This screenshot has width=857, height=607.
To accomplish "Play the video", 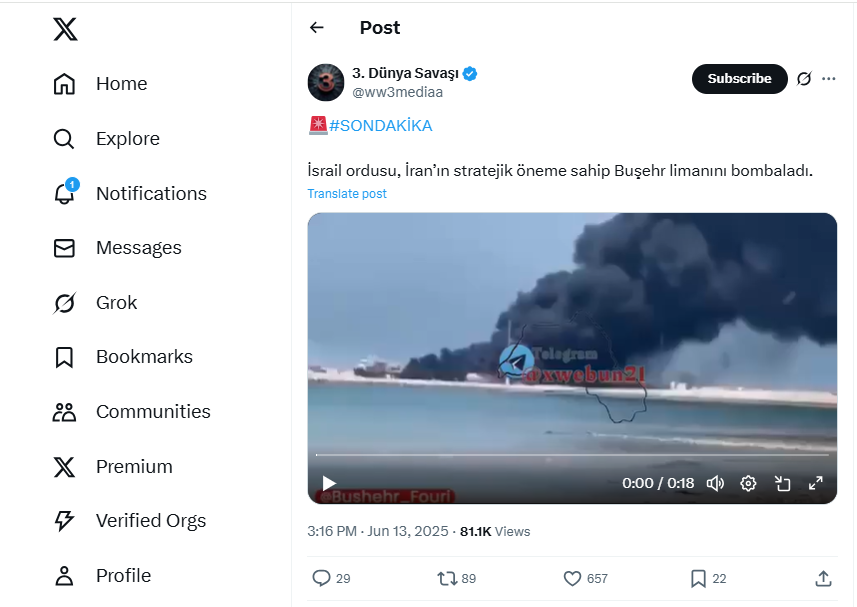I will click(x=329, y=484).
